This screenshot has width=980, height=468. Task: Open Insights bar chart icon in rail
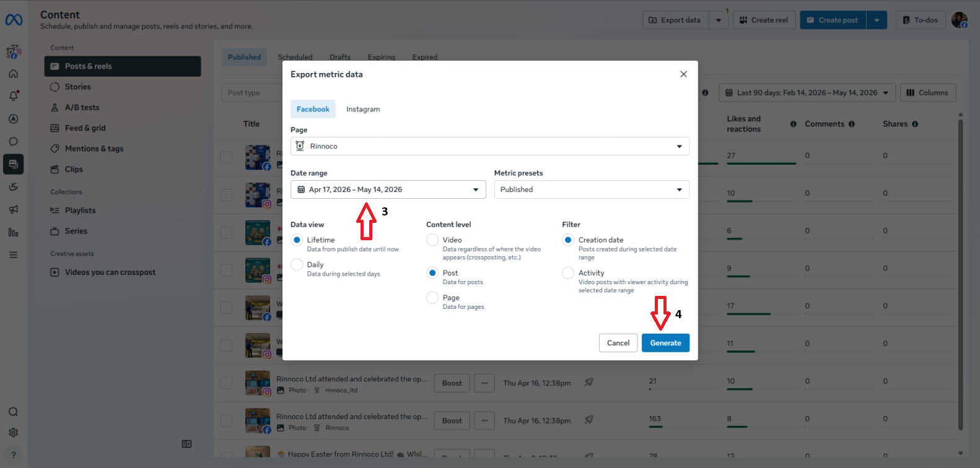[13, 232]
